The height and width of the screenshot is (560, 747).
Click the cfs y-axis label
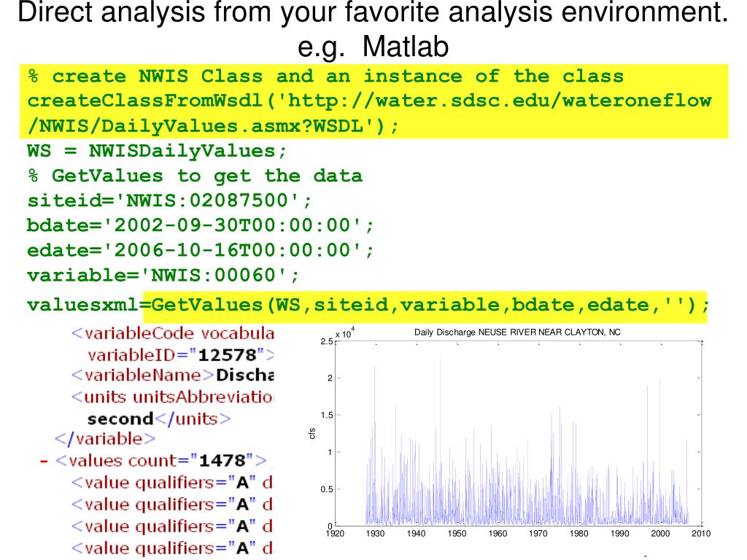(x=312, y=433)
